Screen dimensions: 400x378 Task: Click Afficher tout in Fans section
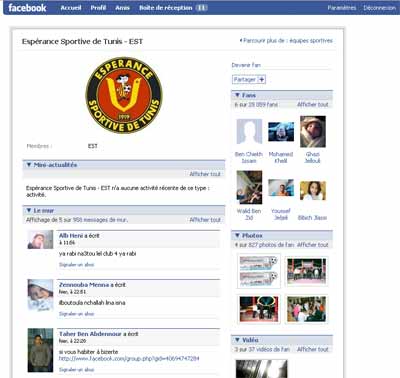point(313,105)
